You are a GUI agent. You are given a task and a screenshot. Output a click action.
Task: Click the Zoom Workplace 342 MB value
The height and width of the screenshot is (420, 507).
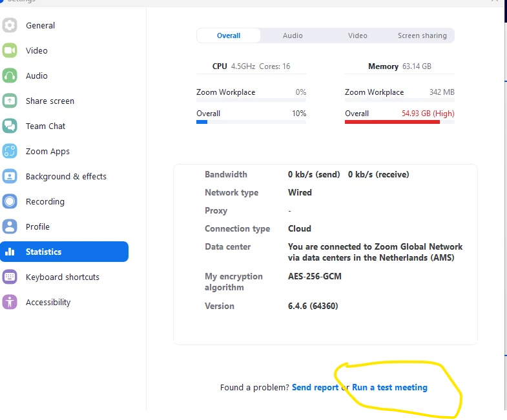442,92
